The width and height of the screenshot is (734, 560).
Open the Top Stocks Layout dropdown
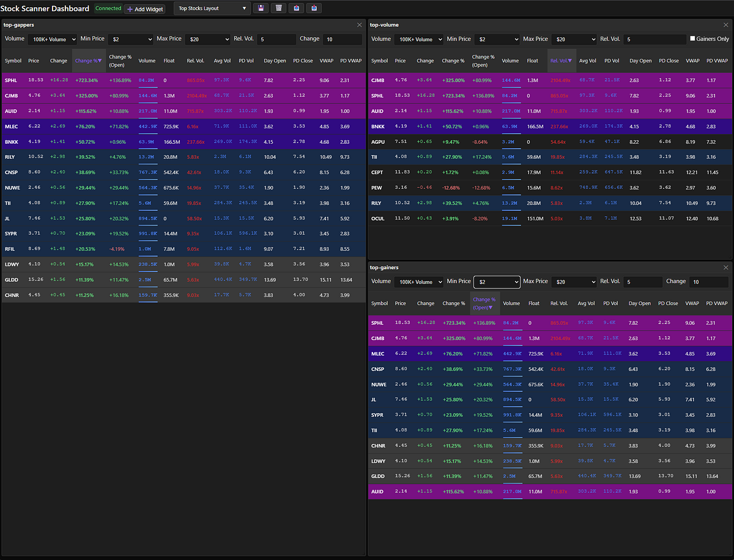pyautogui.click(x=212, y=9)
